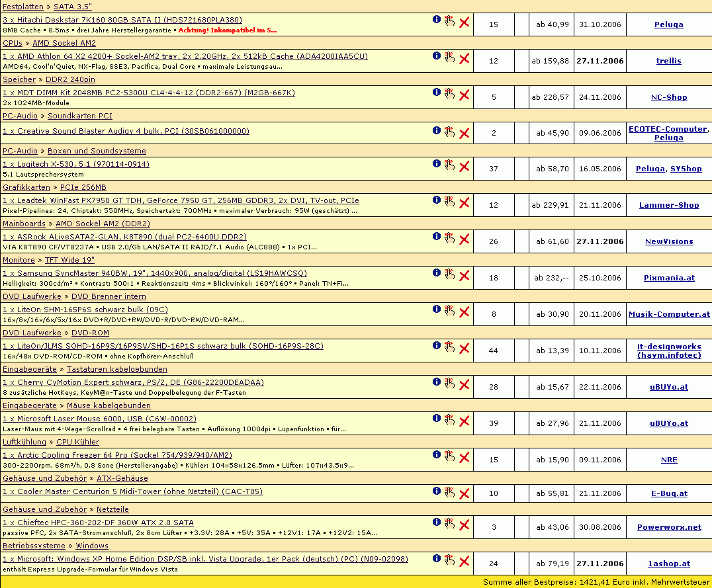
Task: Open Tastaturen kabelgebunden link
Action: coord(116,369)
